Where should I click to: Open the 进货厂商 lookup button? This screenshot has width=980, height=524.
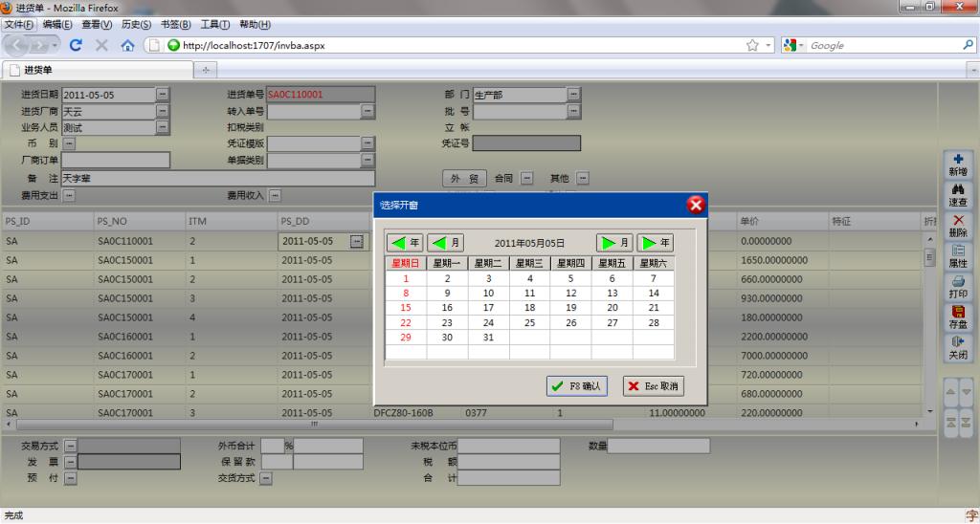pyautogui.click(x=163, y=111)
